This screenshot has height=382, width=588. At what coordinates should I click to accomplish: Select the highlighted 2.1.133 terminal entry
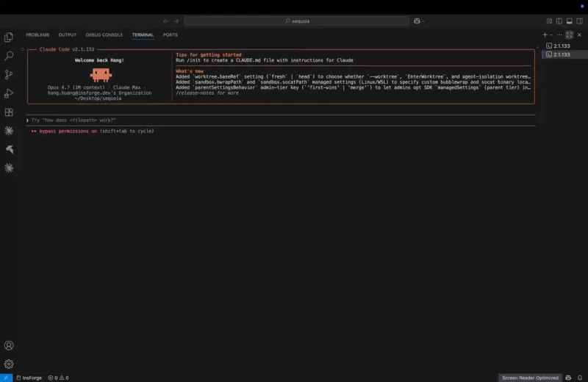coord(564,54)
